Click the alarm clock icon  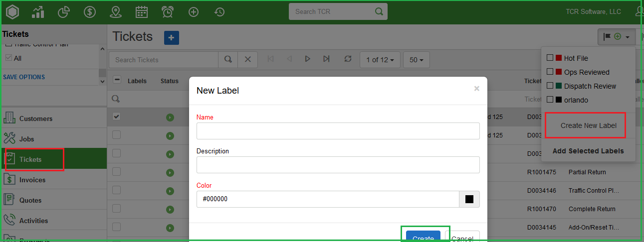coord(168,12)
